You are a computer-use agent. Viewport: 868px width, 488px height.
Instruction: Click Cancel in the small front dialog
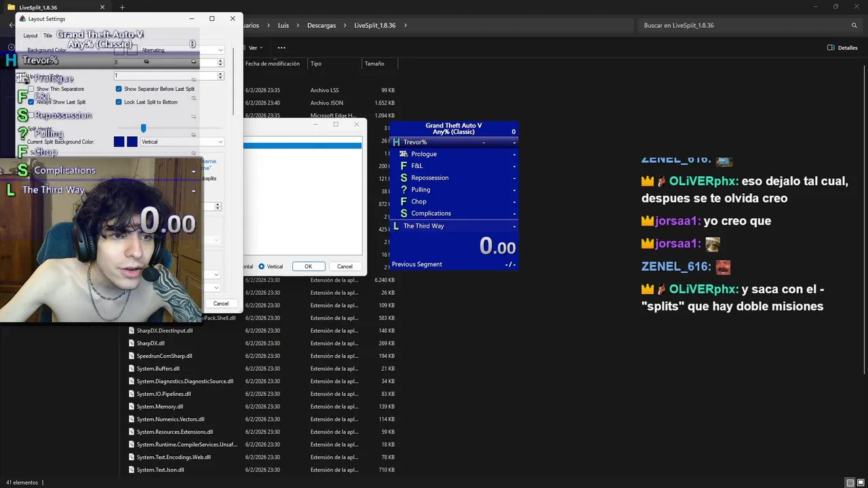344,266
